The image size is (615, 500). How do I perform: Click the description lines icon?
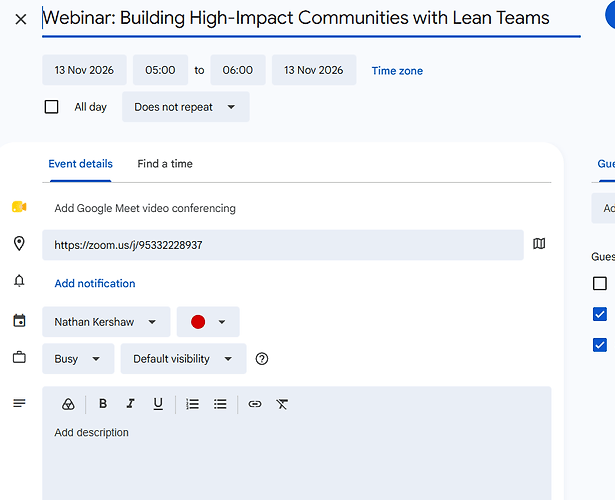coord(19,403)
